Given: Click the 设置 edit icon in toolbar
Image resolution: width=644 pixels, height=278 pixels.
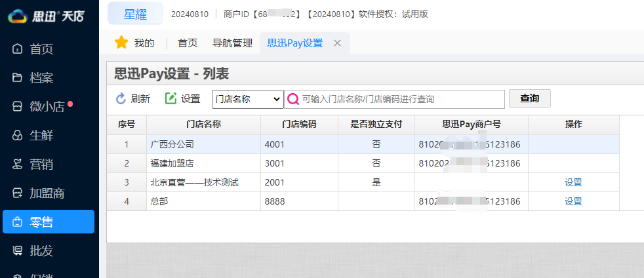Looking at the screenshot, I should pyautogui.click(x=171, y=98).
